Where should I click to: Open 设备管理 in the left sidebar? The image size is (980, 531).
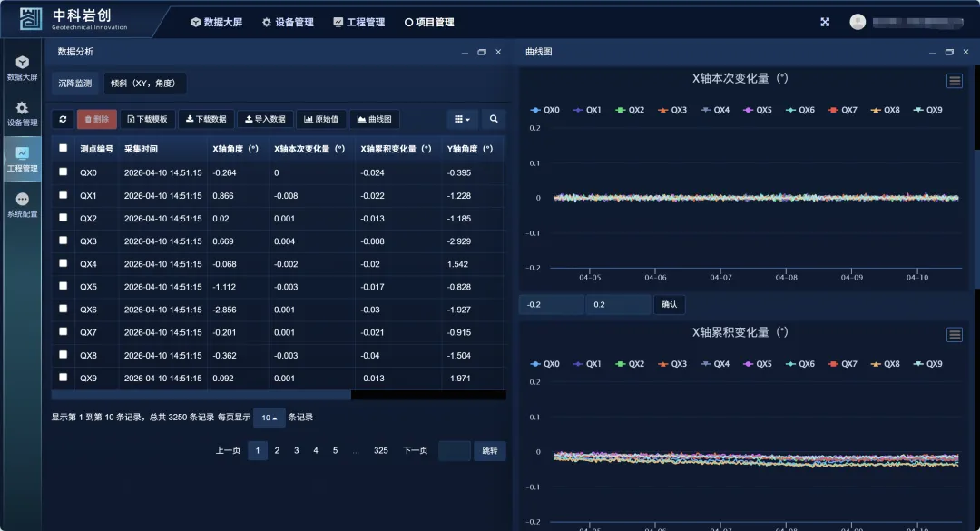[22, 113]
